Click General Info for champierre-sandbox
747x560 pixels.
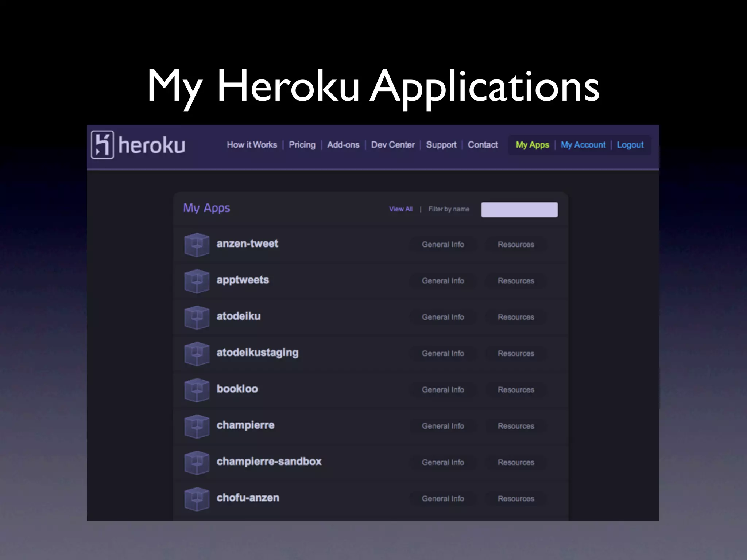443,462
